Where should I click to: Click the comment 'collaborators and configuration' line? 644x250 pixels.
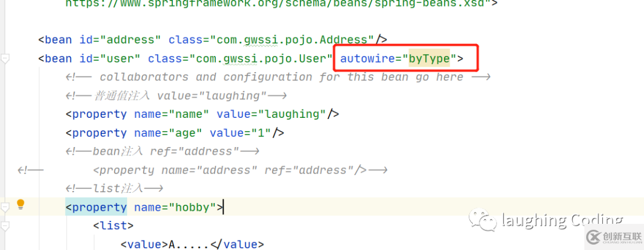278,77
